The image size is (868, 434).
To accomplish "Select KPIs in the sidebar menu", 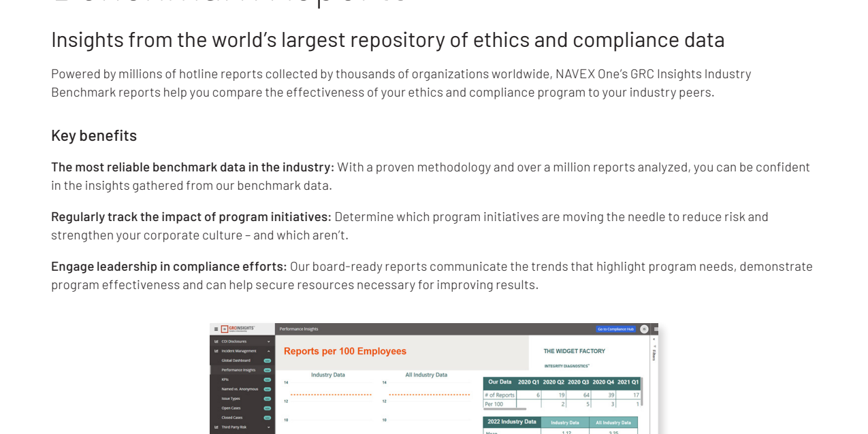I will [x=225, y=380].
